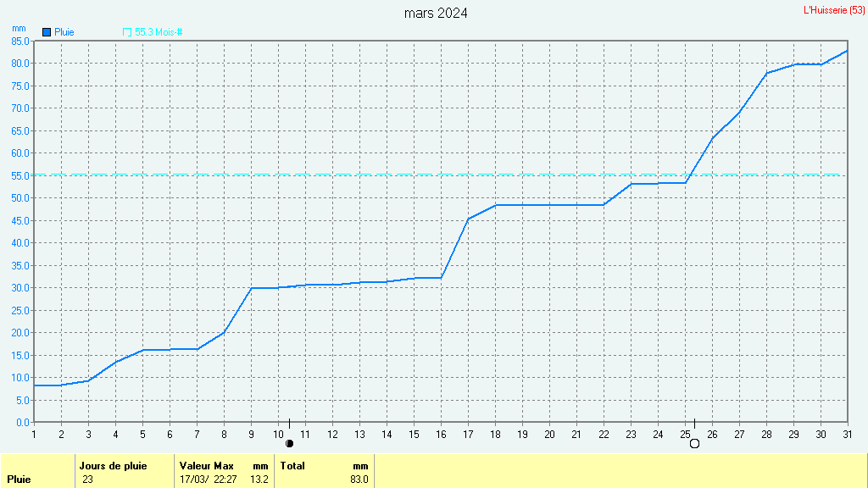Click the 'mars 2024' chart title
The image size is (868, 488).
[x=436, y=13]
